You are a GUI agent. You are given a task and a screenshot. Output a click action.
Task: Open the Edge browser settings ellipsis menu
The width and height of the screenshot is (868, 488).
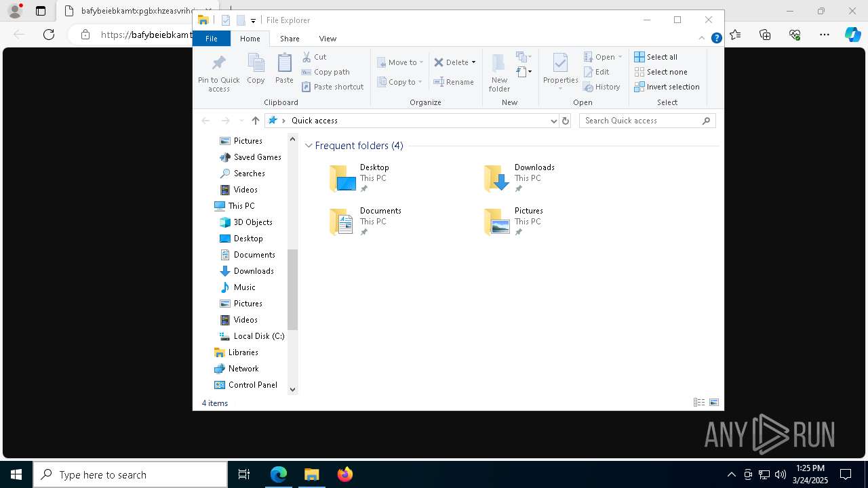pyautogui.click(x=825, y=35)
